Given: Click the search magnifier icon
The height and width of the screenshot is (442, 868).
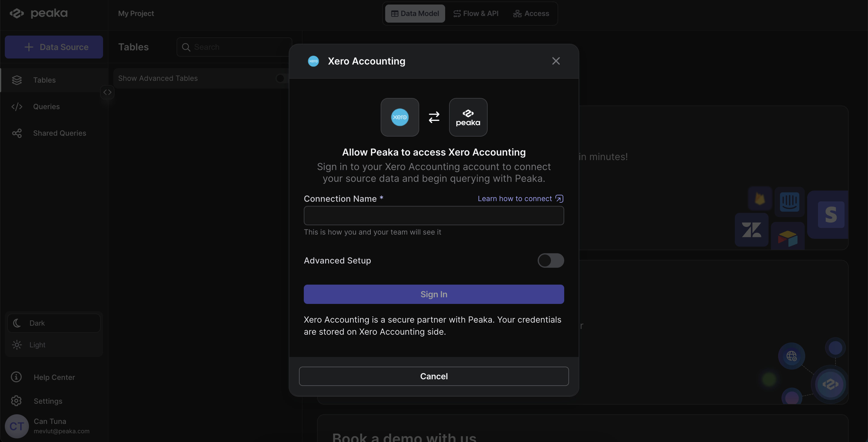Looking at the screenshot, I should coord(186,47).
